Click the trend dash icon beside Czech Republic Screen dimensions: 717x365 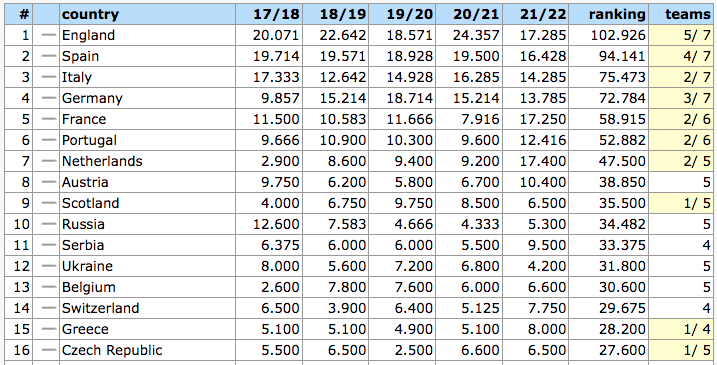pyautogui.click(x=48, y=350)
